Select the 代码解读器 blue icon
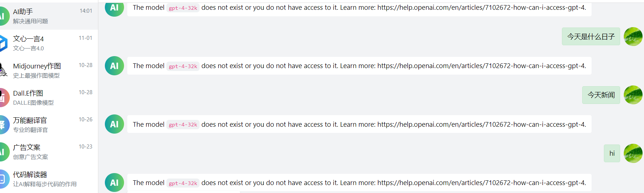This screenshot has width=644, height=193. point(4,179)
